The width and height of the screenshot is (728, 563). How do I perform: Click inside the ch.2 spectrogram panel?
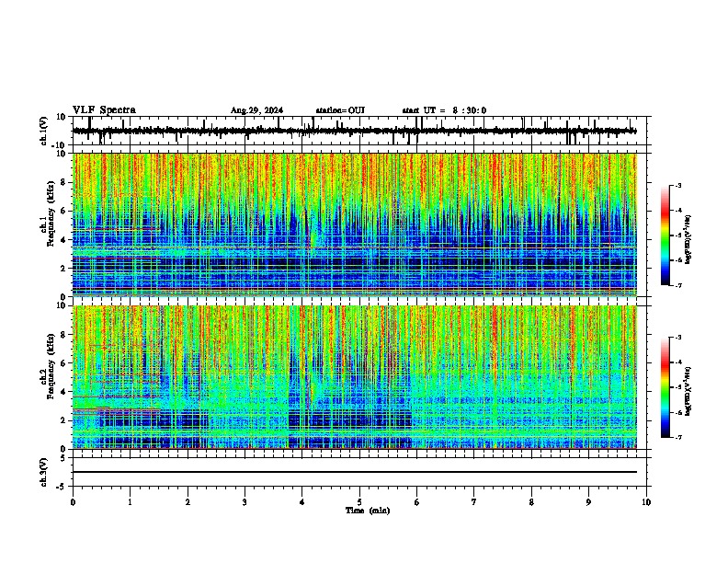pyautogui.click(x=355, y=377)
